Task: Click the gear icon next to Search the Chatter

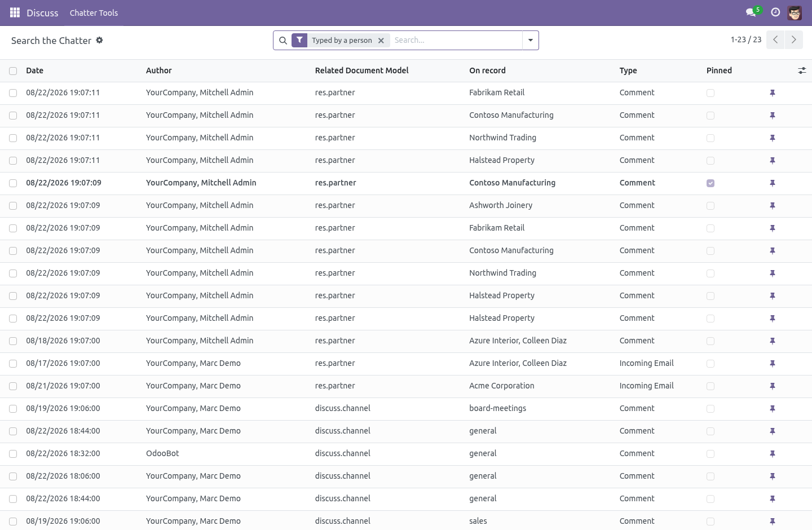Action: [99, 40]
